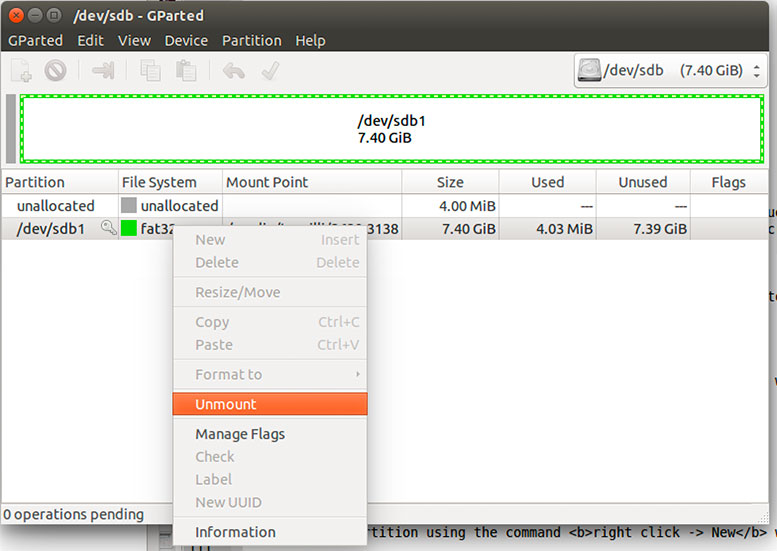Click the Used column header
The height and width of the screenshot is (551, 777).
pos(548,182)
